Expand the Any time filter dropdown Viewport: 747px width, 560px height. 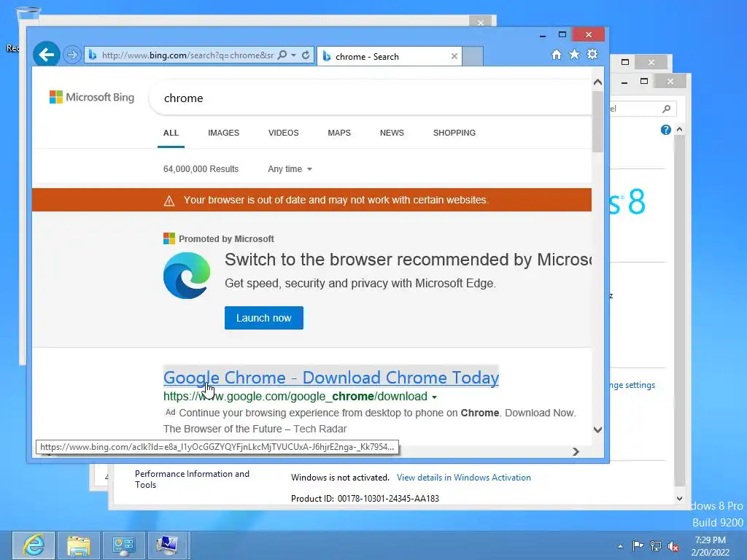click(290, 169)
